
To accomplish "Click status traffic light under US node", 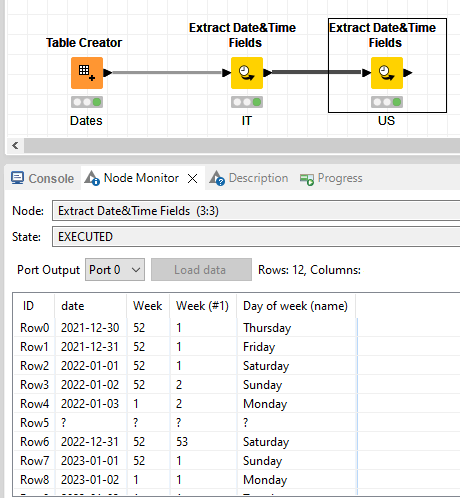I will (x=387, y=102).
